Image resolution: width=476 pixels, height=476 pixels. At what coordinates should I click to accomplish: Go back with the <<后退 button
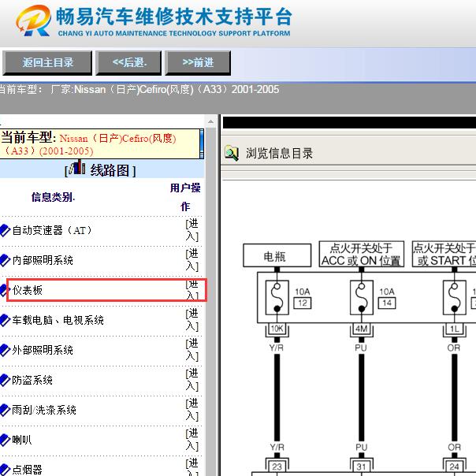[128, 63]
